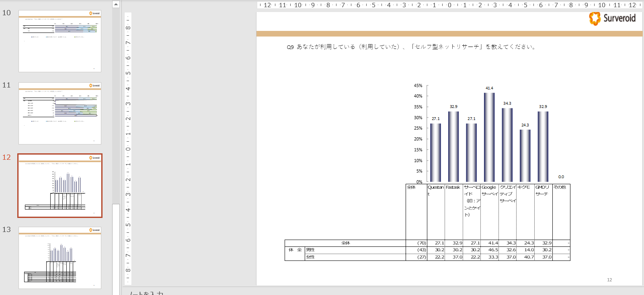Click the Google サーベイ column header cell
This screenshot has height=295, width=644.
pyautogui.click(x=490, y=212)
